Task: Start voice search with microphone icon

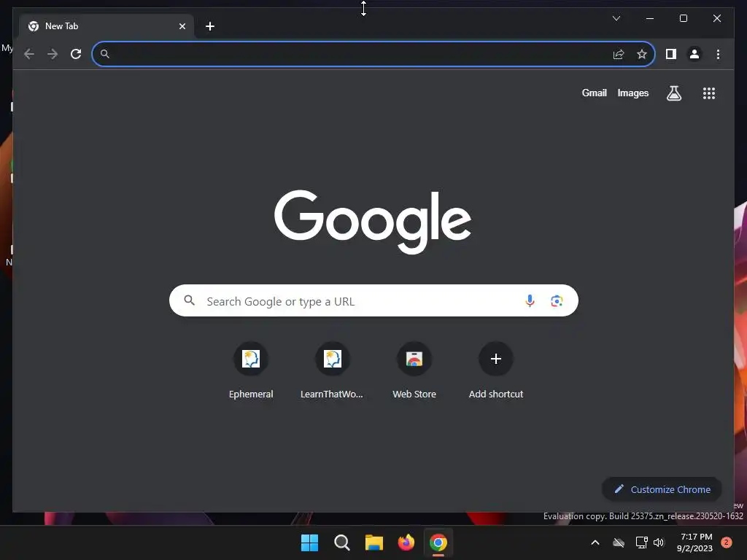Action: tap(530, 301)
